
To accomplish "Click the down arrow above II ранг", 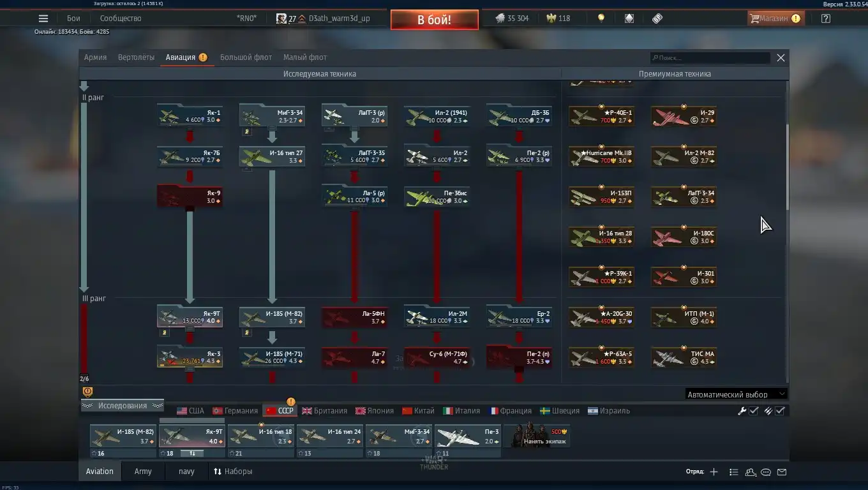I will pyautogui.click(x=84, y=85).
